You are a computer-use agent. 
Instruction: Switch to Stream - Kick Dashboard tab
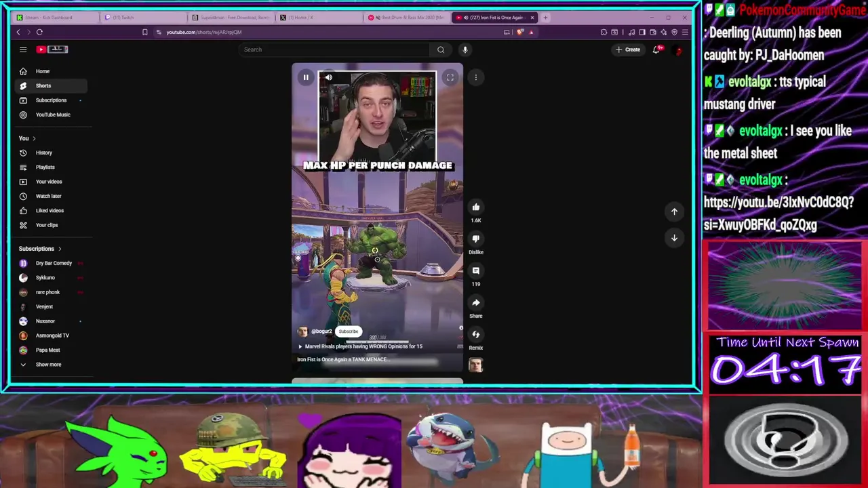pyautogui.click(x=54, y=18)
